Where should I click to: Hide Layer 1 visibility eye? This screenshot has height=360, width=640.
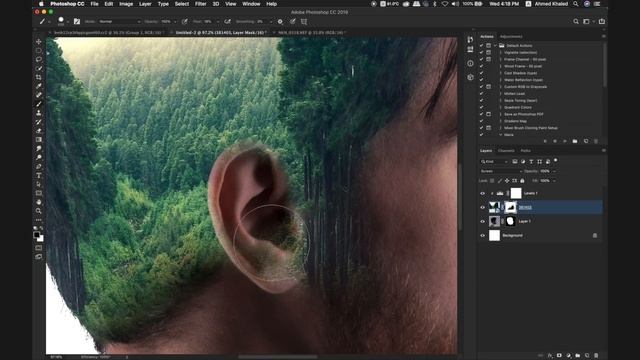pos(482,221)
